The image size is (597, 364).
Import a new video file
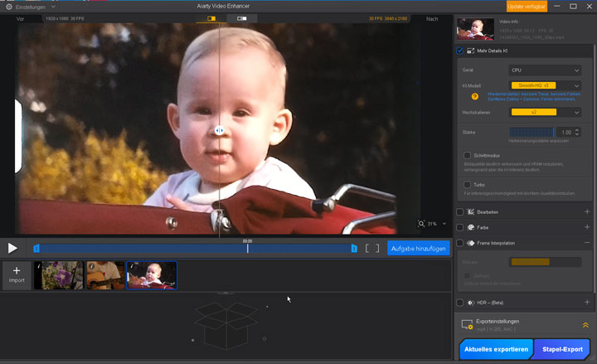click(x=17, y=275)
